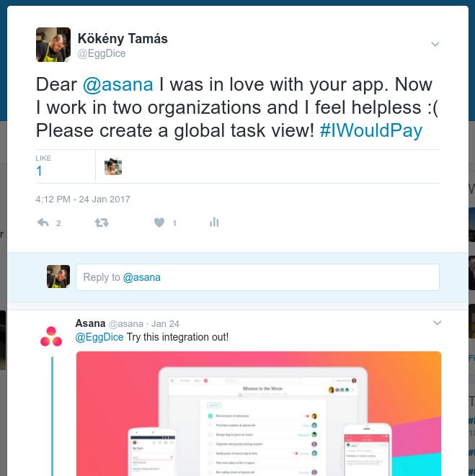Image resolution: width=475 pixels, height=476 pixels.
Task: Open the Asana name in reply header
Action: point(90,323)
